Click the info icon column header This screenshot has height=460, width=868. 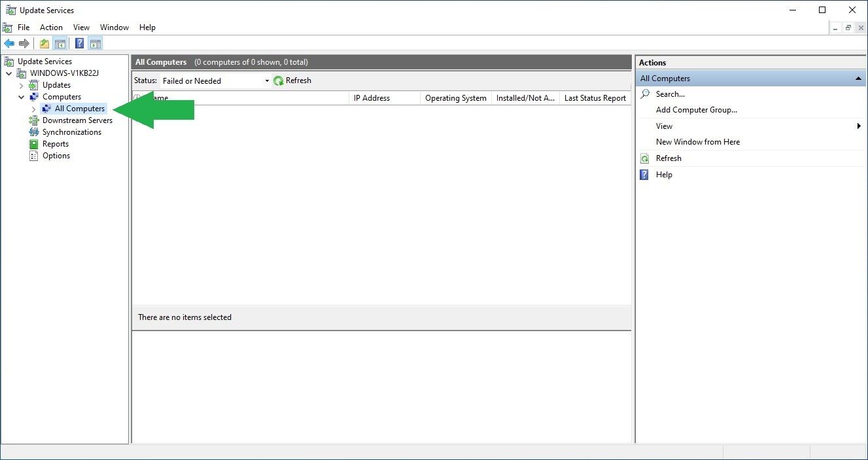pos(137,98)
